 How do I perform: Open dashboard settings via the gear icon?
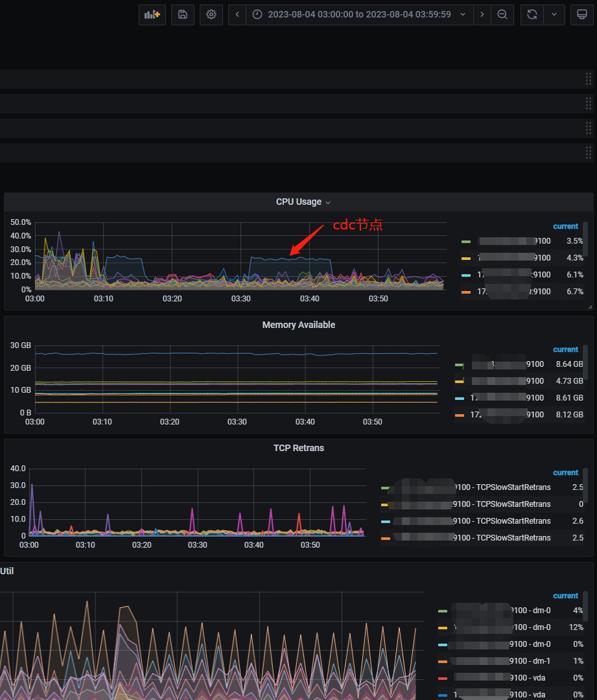point(211,14)
